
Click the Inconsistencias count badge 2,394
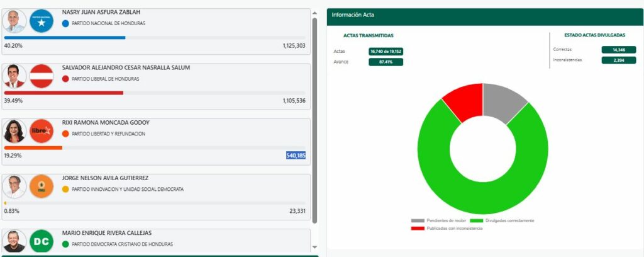618,60
